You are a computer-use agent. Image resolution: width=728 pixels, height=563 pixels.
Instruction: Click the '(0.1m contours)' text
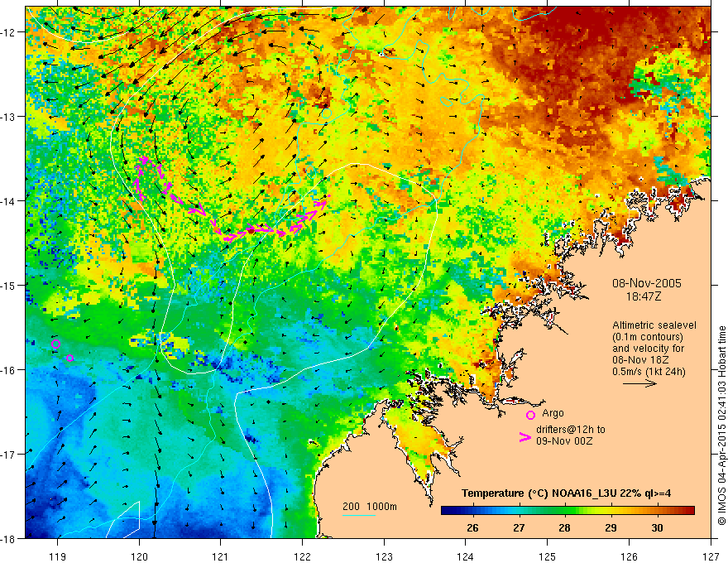(647, 337)
